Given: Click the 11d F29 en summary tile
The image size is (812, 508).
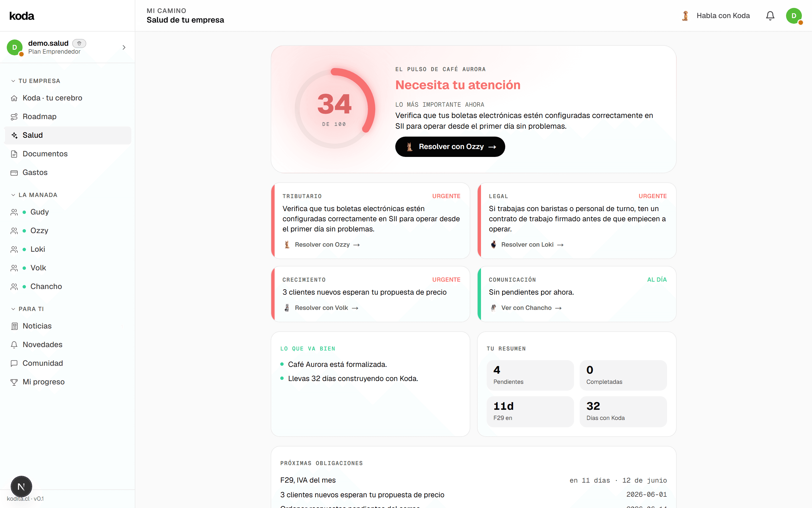Looking at the screenshot, I should [530, 411].
